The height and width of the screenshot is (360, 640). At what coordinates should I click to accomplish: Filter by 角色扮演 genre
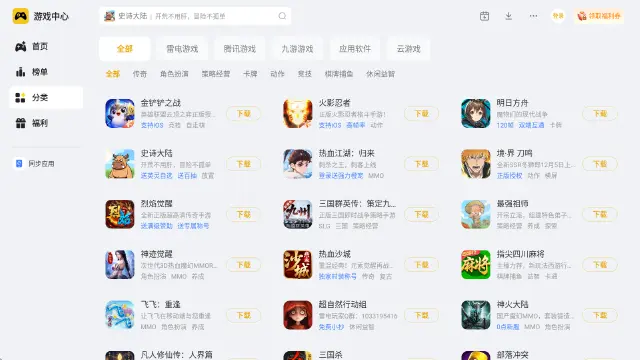(174, 74)
